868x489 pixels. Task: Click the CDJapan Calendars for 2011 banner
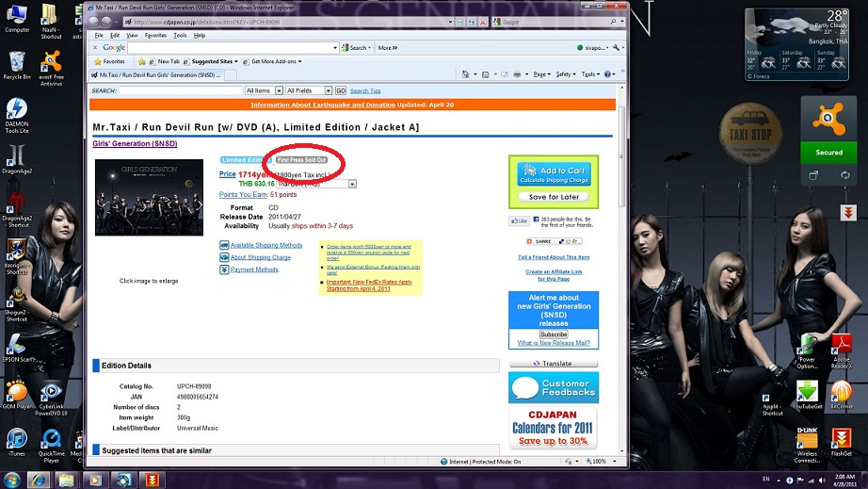(x=554, y=428)
